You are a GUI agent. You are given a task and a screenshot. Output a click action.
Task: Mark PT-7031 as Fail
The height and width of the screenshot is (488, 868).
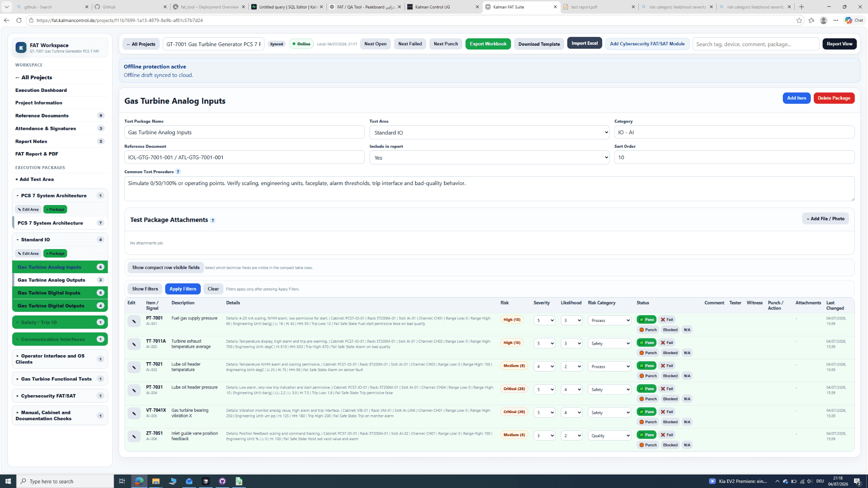pos(667,389)
